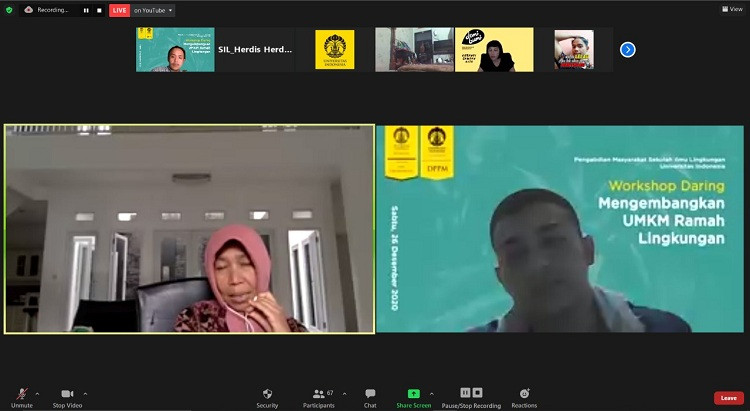Select SIL_Herdis participant thumbnail
Image resolution: width=750 pixels, height=411 pixels.
175,49
